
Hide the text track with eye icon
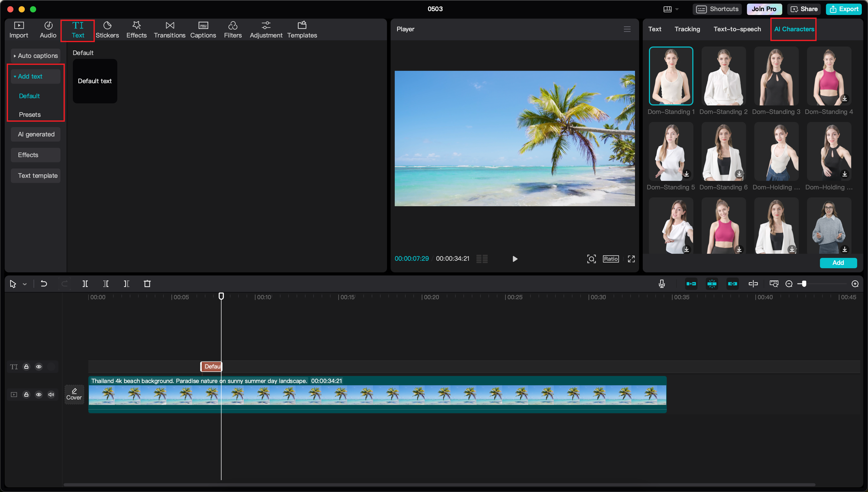tap(39, 367)
